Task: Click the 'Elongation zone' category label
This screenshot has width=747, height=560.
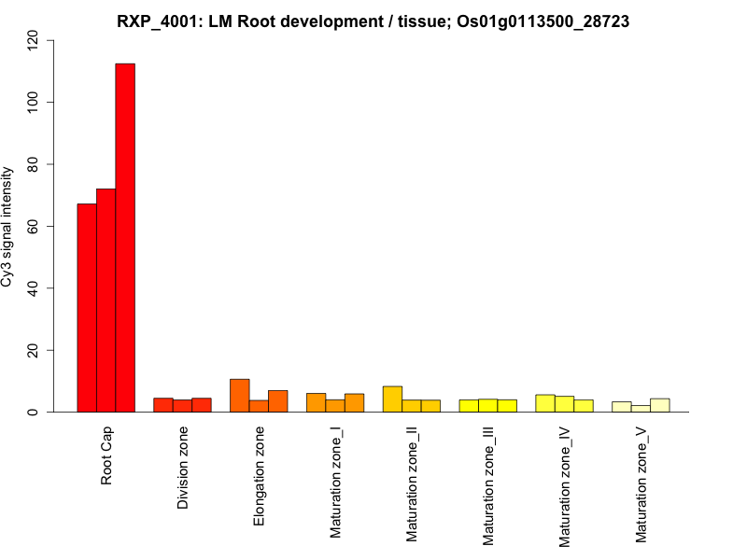Action: pyautogui.click(x=261, y=476)
